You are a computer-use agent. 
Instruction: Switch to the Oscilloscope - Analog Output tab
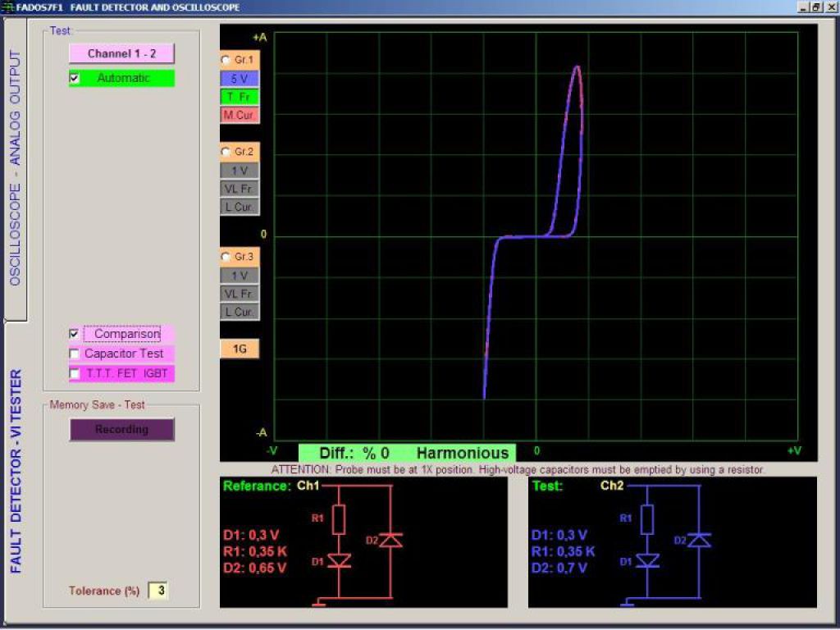tap(15, 169)
